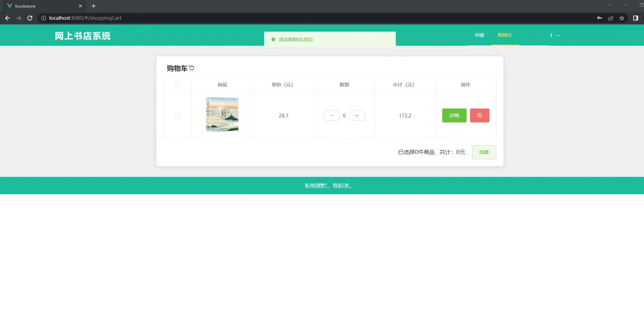Select the bookstore browser tab
Viewport: 644px width, 319px height.
(44, 6)
